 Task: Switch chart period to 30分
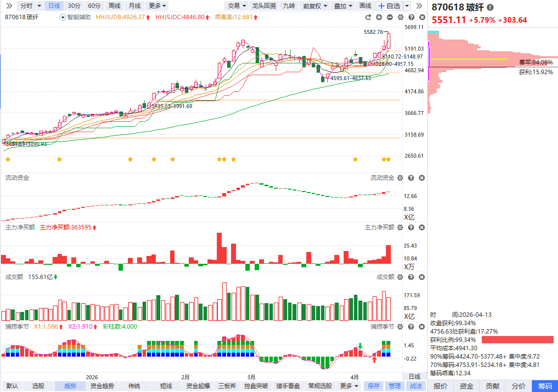tap(74, 6)
